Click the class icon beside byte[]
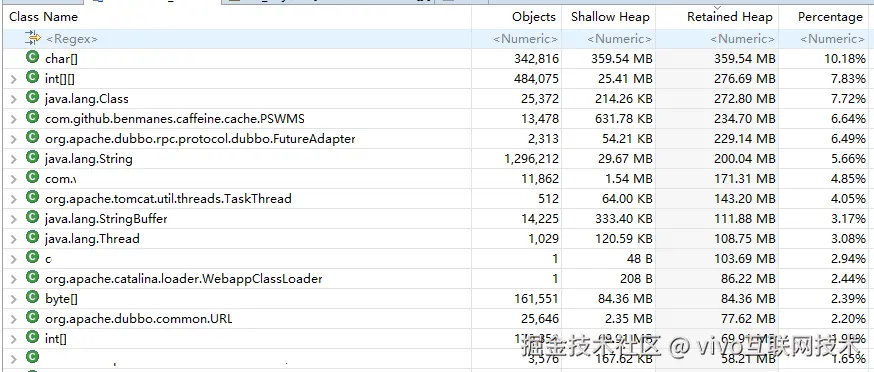The height and width of the screenshot is (372, 874). point(32,297)
